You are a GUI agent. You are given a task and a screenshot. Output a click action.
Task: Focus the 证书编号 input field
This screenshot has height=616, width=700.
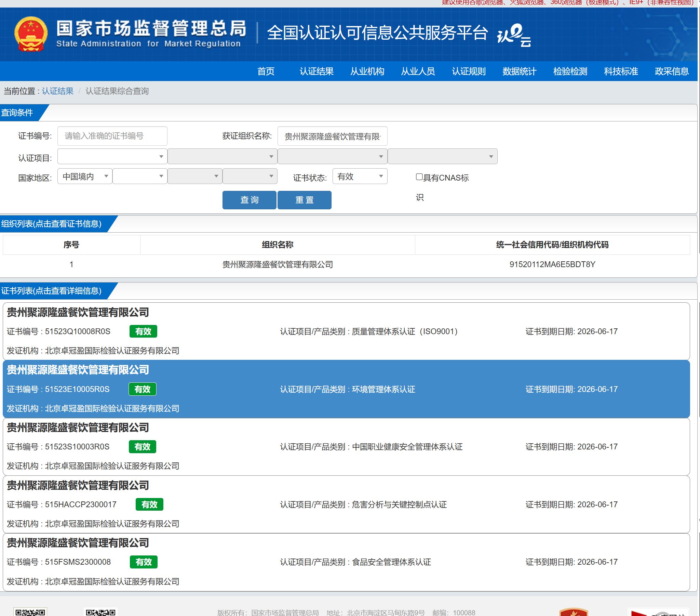tap(112, 136)
